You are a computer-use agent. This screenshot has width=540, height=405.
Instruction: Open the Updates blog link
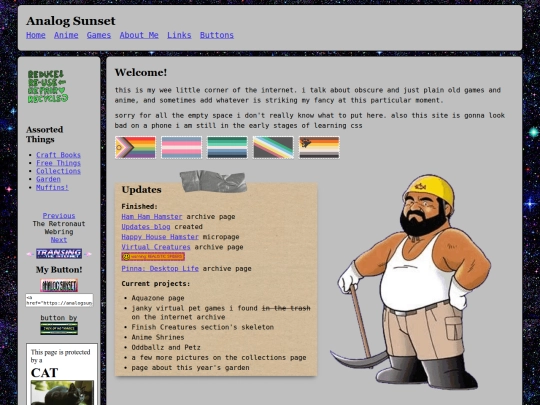tap(146, 227)
